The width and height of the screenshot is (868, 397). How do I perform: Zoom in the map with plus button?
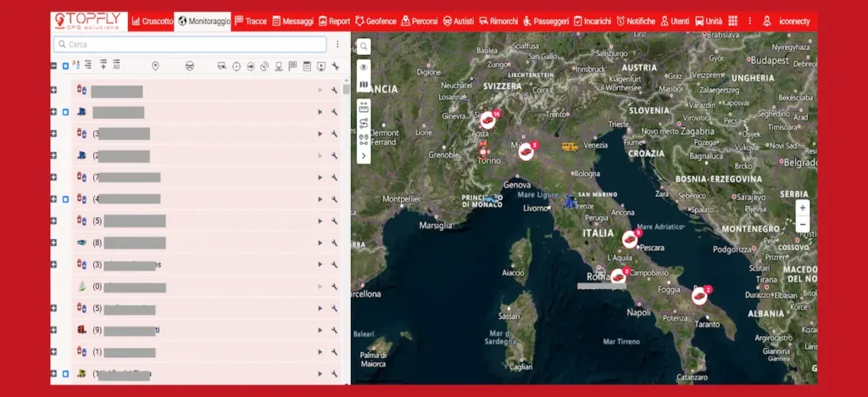point(803,208)
